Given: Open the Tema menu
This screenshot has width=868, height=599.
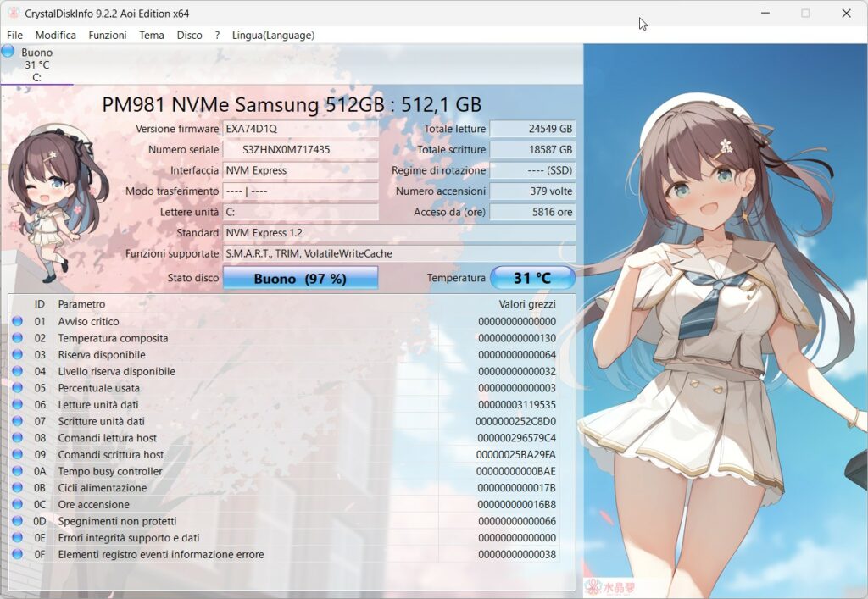Looking at the screenshot, I should pyautogui.click(x=152, y=35).
